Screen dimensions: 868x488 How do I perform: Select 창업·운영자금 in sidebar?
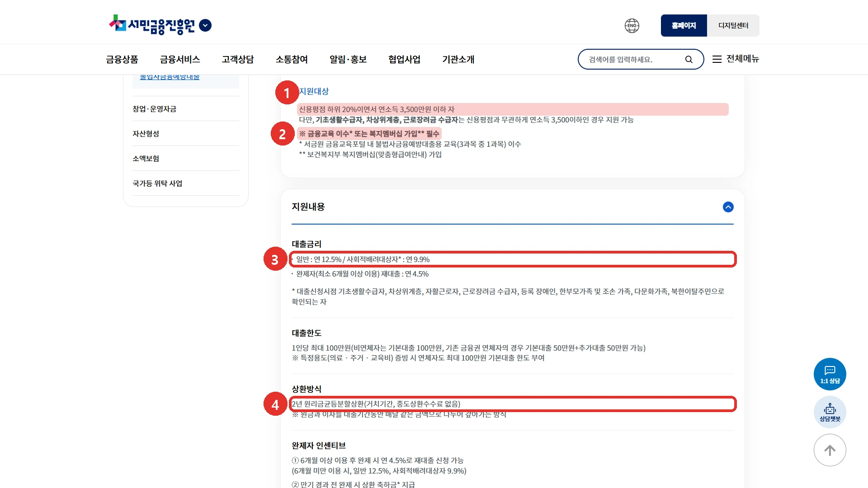click(154, 109)
